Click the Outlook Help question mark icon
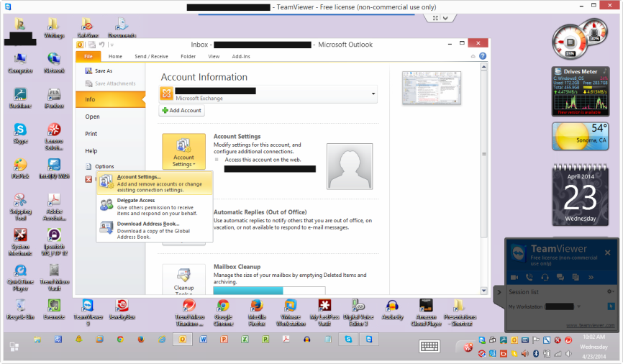Viewport: 623px width, 364px height. point(483,55)
